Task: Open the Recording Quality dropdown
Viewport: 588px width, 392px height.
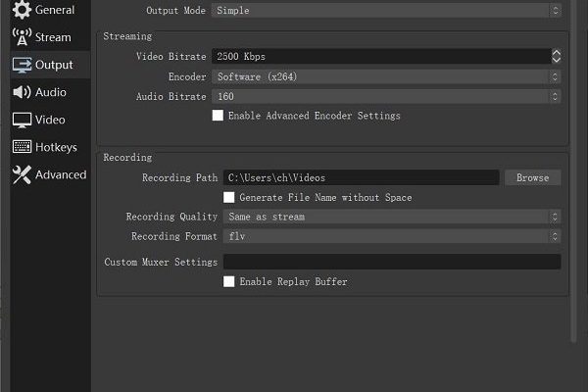Action: pos(392,217)
